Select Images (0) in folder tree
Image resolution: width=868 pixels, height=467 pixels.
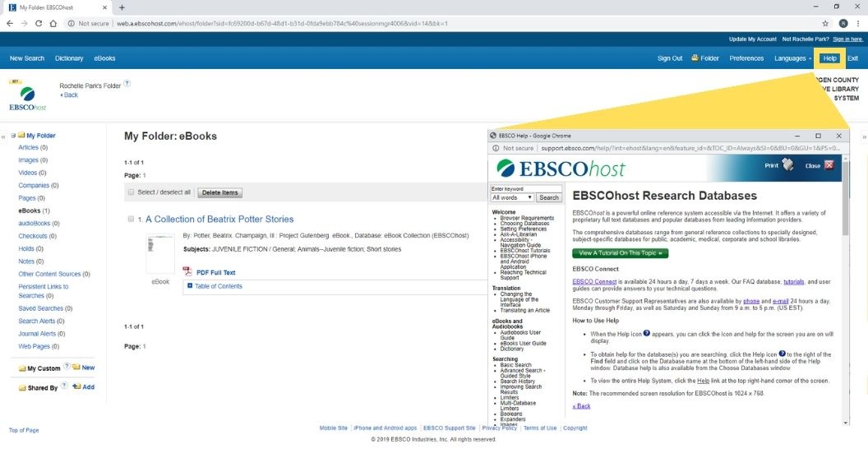(x=33, y=160)
